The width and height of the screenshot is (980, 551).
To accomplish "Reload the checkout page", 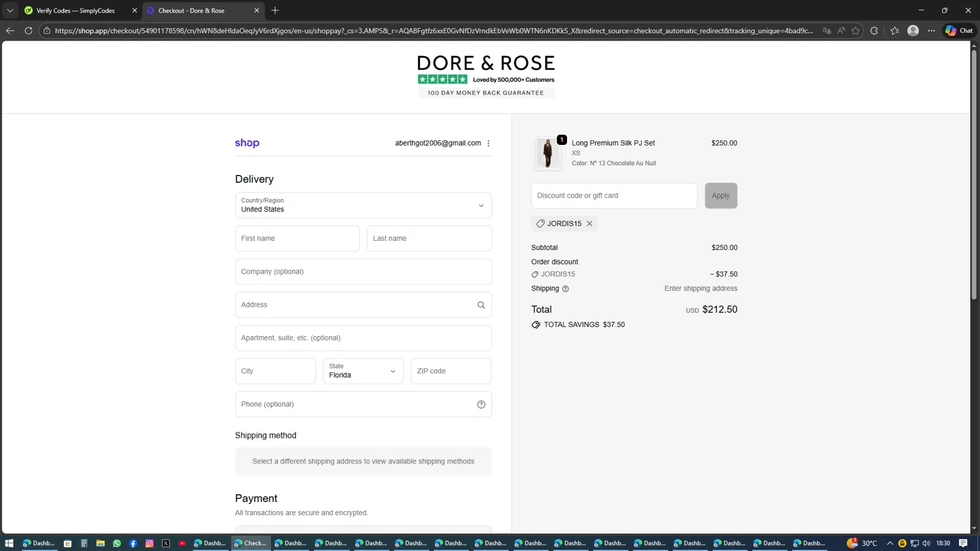I will click(29, 31).
